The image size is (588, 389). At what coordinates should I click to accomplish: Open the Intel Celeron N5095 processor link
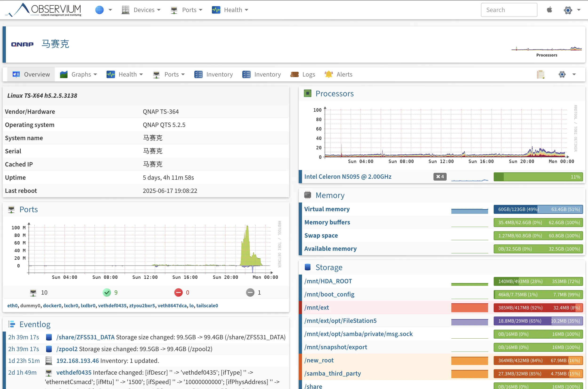pyautogui.click(x=348, y=176)
